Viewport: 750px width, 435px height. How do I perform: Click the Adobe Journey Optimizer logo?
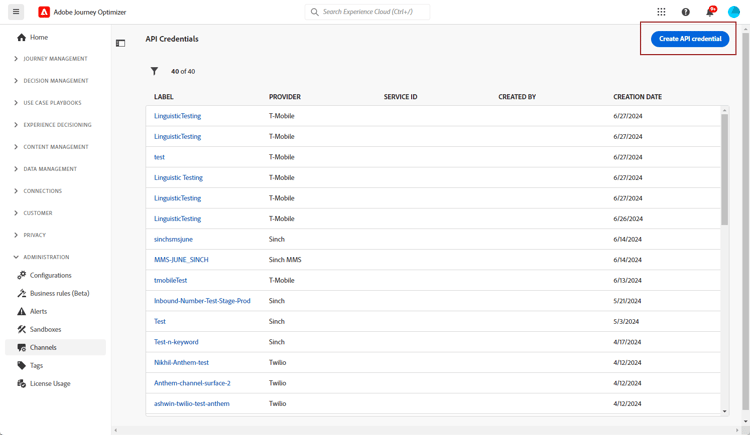pyautogui.click(x=44, y=12)
